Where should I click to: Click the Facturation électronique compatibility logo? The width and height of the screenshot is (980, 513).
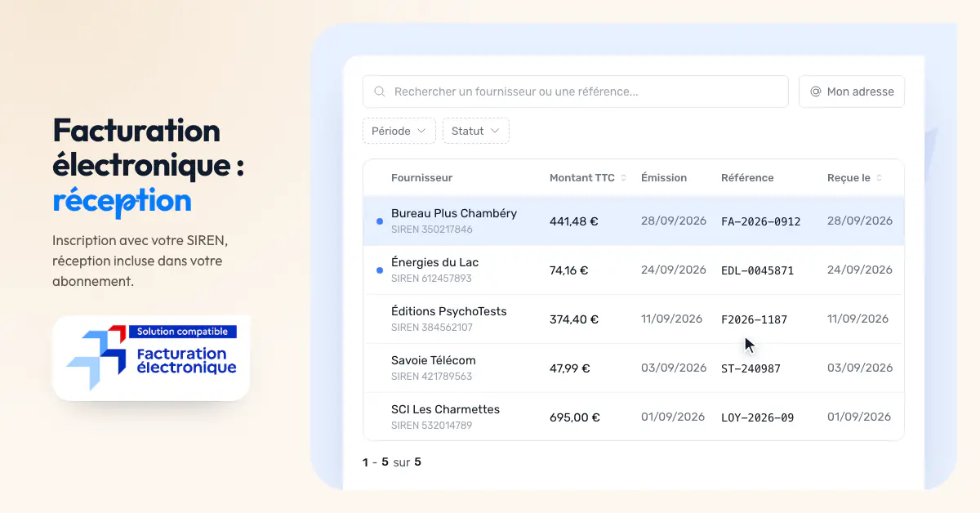151,358
